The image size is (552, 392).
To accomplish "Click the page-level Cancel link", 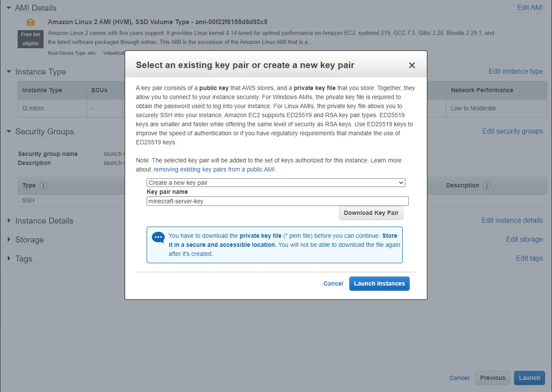I will point(459,378).
